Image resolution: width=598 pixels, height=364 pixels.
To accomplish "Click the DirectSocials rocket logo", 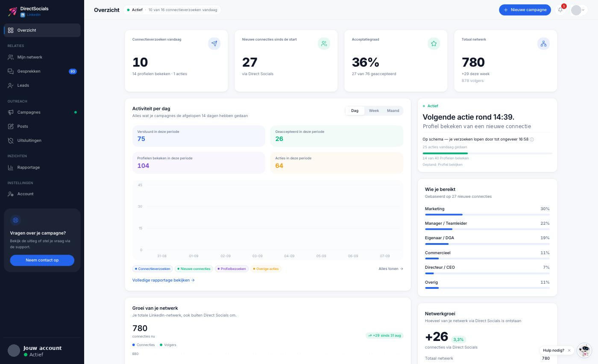I will tap(12, 12).
